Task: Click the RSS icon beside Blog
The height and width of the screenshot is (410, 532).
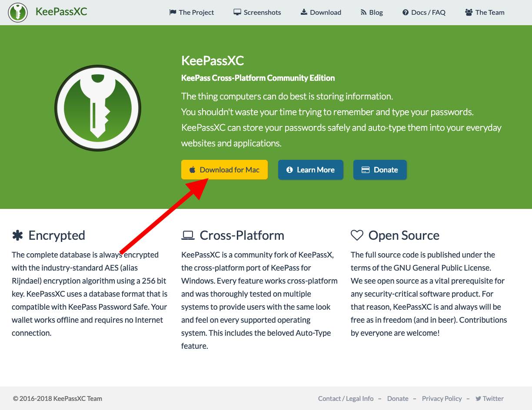Action: (x=363, y=12)
